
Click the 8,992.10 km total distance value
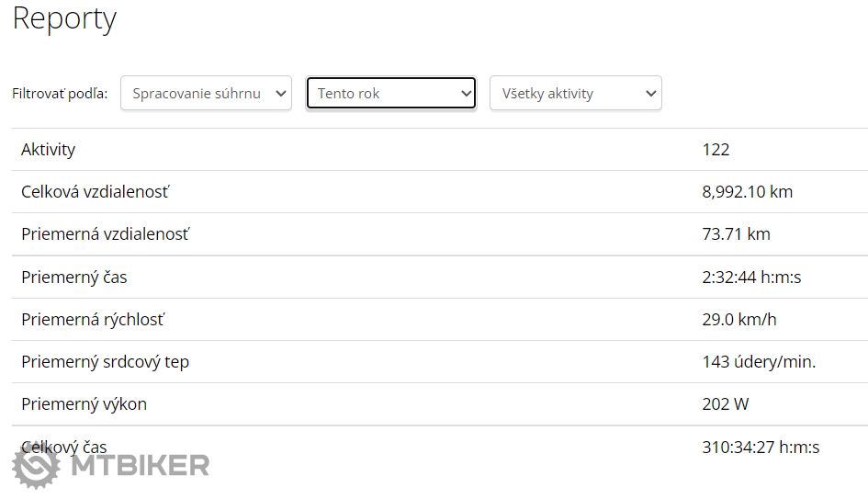[x=747, y=192]
